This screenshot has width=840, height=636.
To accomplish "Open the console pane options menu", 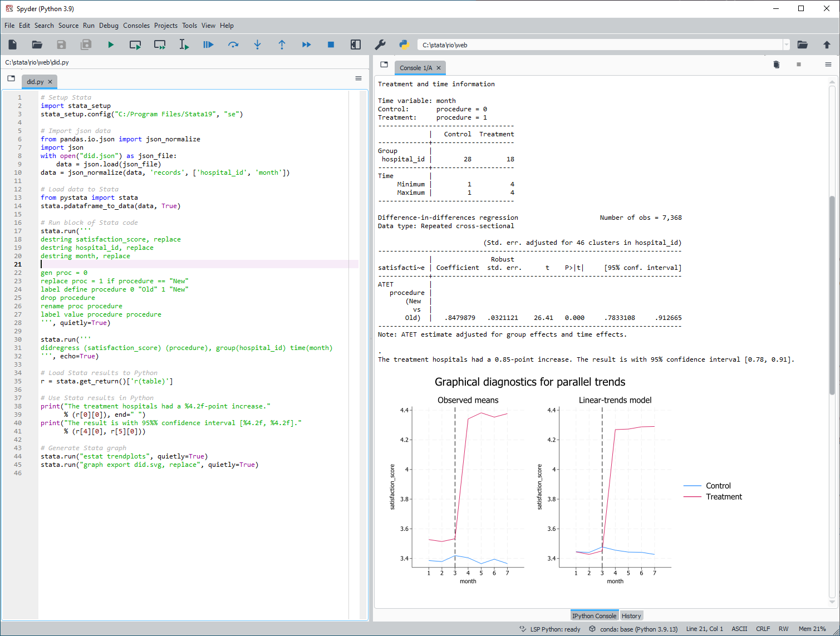I will 828,65.
